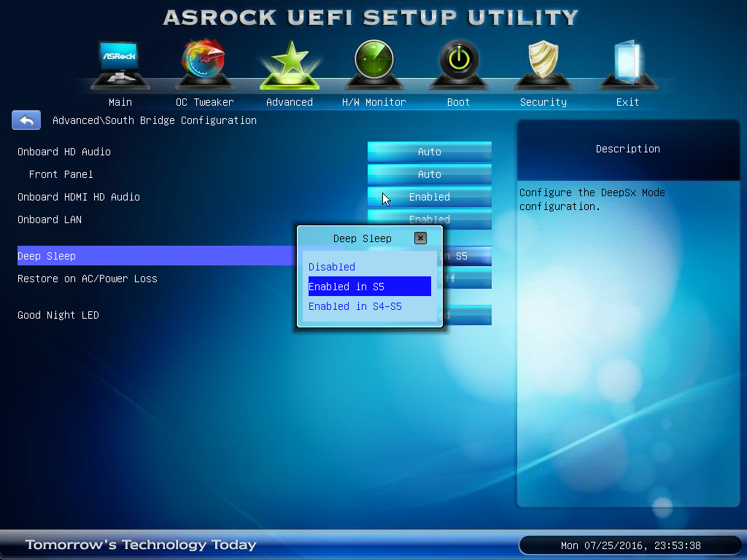
Task: Open the H/W Monitor radar icon
Action: pos(374,65)
